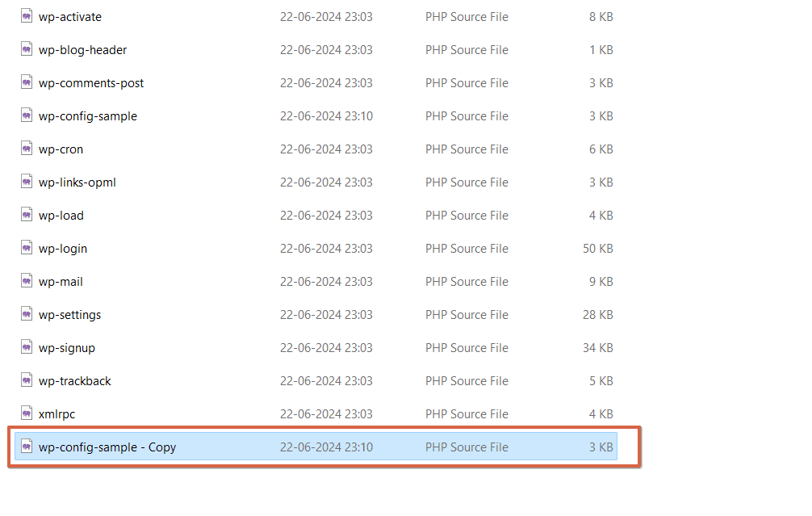
Task: Select the file name wp-links-opml
Action: [x=77, y=182]
